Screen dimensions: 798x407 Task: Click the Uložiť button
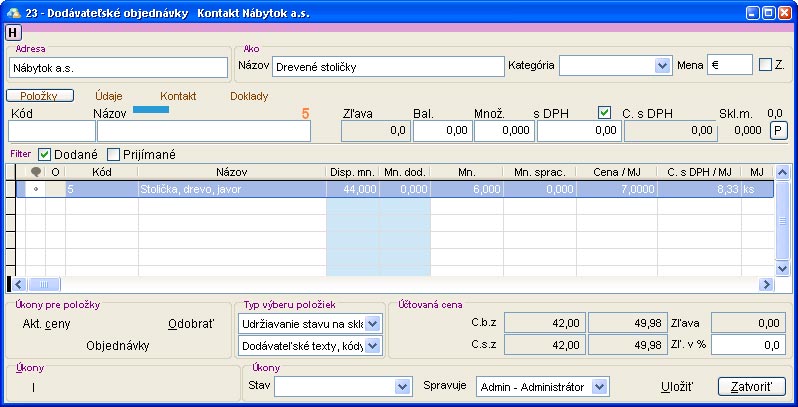[677, 386]
